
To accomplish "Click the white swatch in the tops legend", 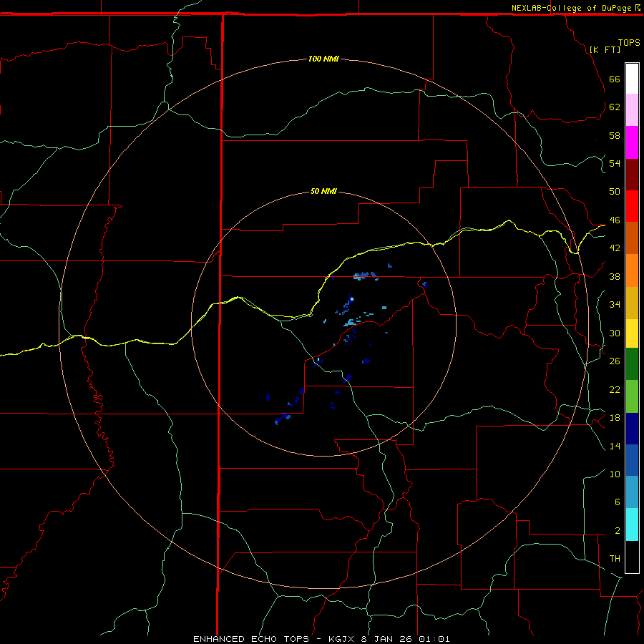I will tap(632, 79).
